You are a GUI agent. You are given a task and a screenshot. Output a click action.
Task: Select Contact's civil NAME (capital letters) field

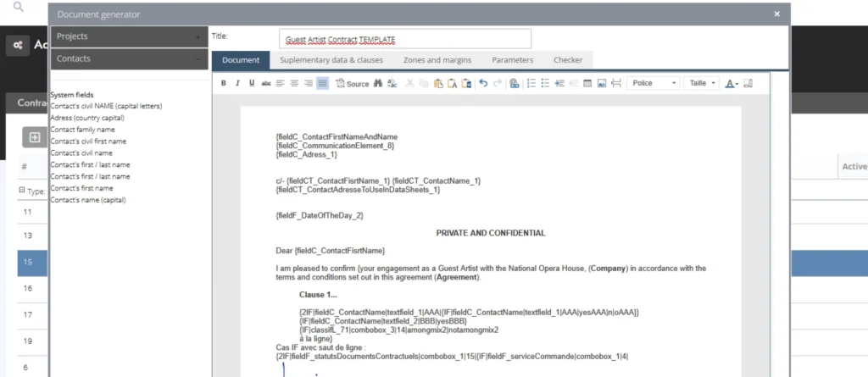tap(106, 106)
